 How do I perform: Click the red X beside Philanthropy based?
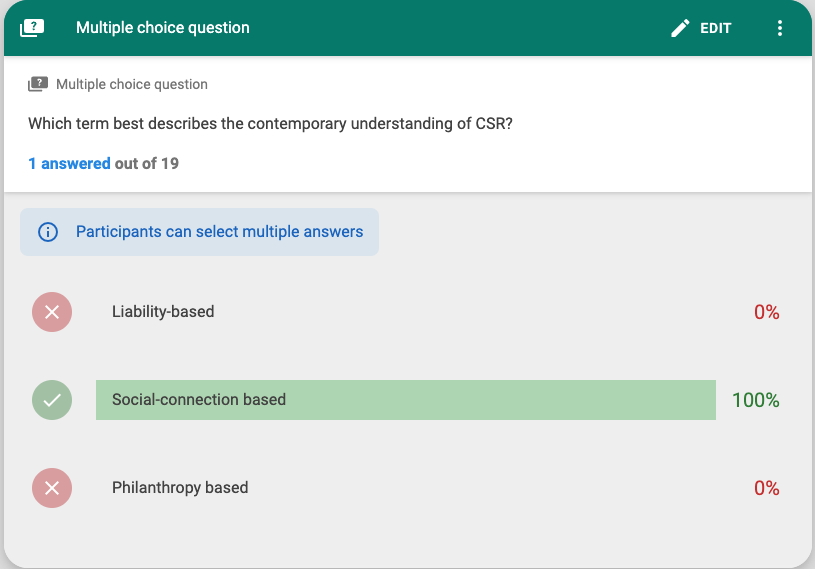[52, 488]
